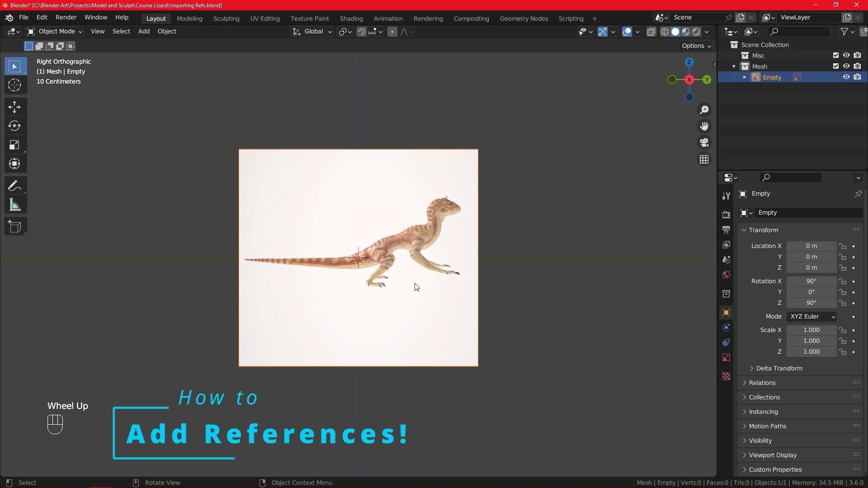Switch to the Shading workspace tab
The height and width of the screenshot is (488, 868).
(x=352, y=19)
